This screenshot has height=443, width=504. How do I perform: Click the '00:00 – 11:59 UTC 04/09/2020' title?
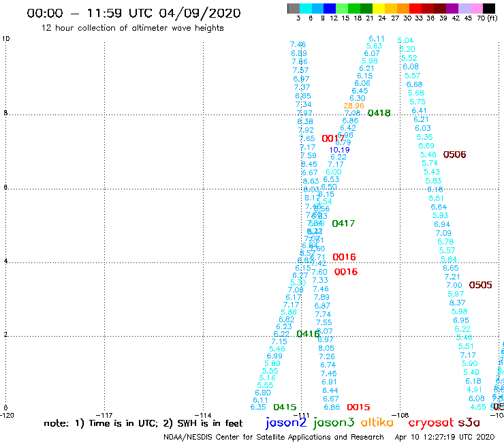pos(133,13)
